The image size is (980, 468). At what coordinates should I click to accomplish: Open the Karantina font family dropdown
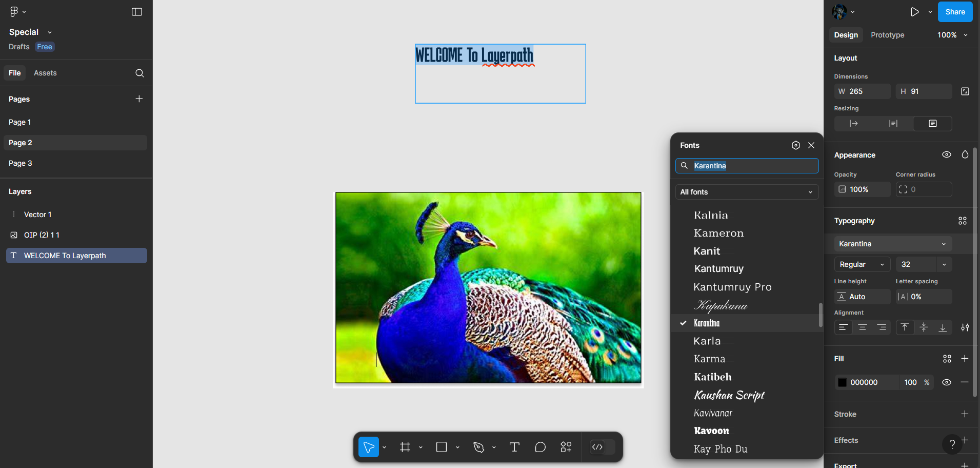click(x=892, y=244)
